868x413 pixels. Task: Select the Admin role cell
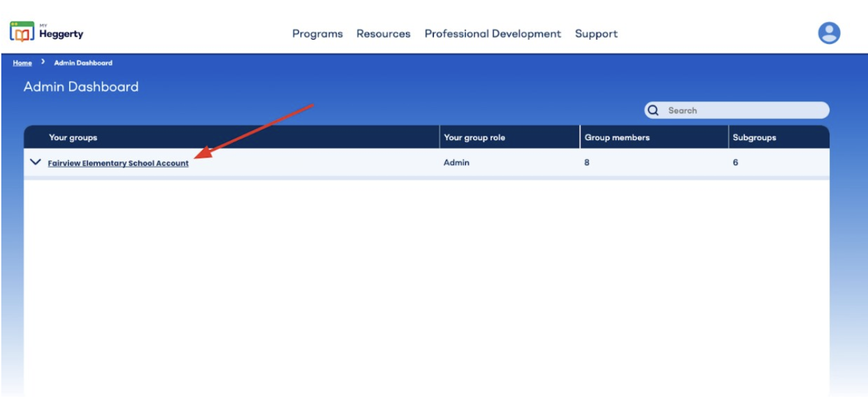456,163
